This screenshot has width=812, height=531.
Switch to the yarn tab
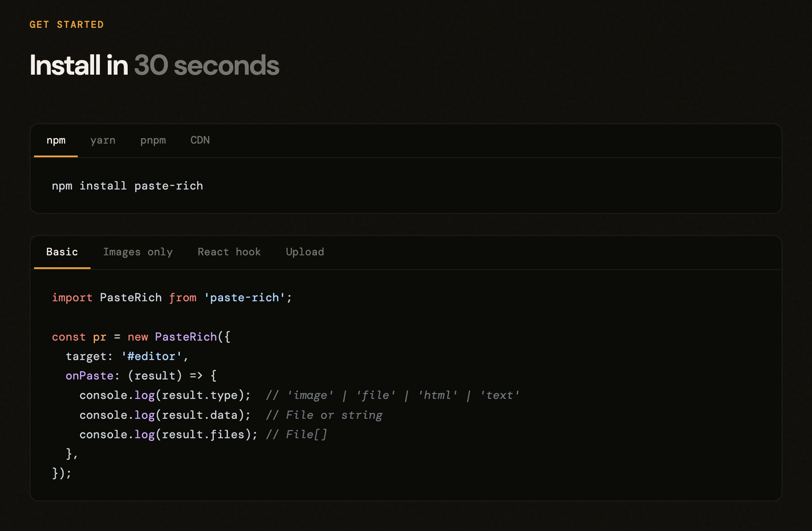click(103, 140)
